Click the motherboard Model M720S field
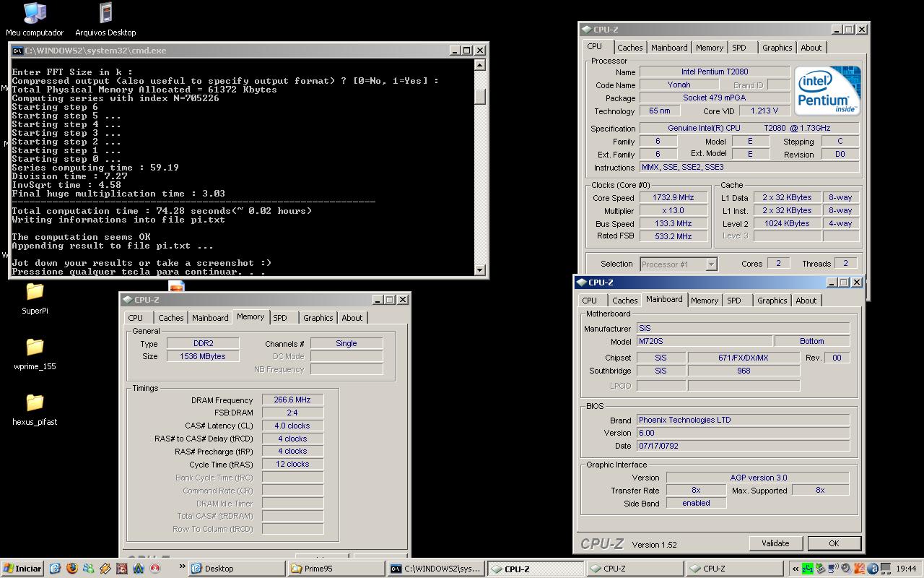 704,341
